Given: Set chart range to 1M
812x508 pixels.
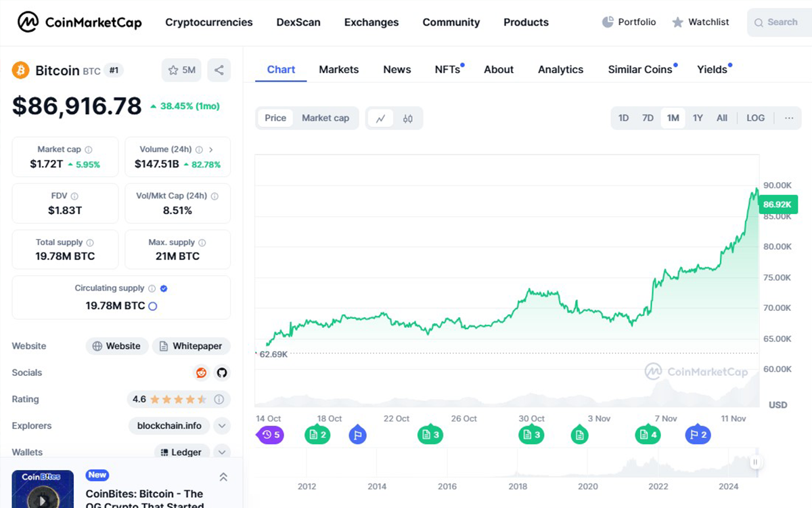Looking at the screenshot, I should click(673, 118).
